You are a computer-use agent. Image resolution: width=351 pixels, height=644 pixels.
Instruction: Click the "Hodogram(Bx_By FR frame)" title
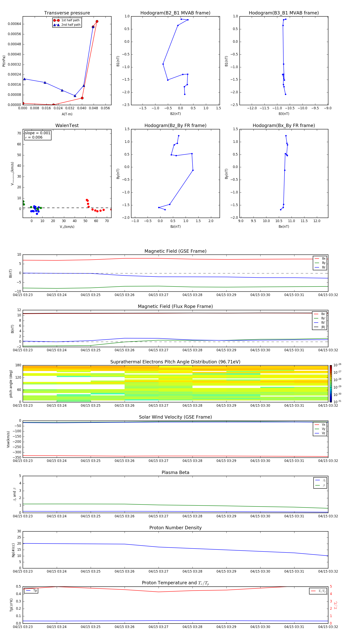pyautogui.click(x=284, y=125)
